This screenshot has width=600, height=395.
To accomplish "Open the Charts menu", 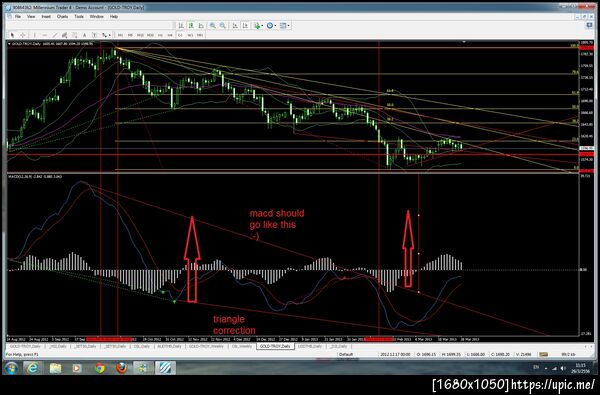I will [x=62, y=16].
